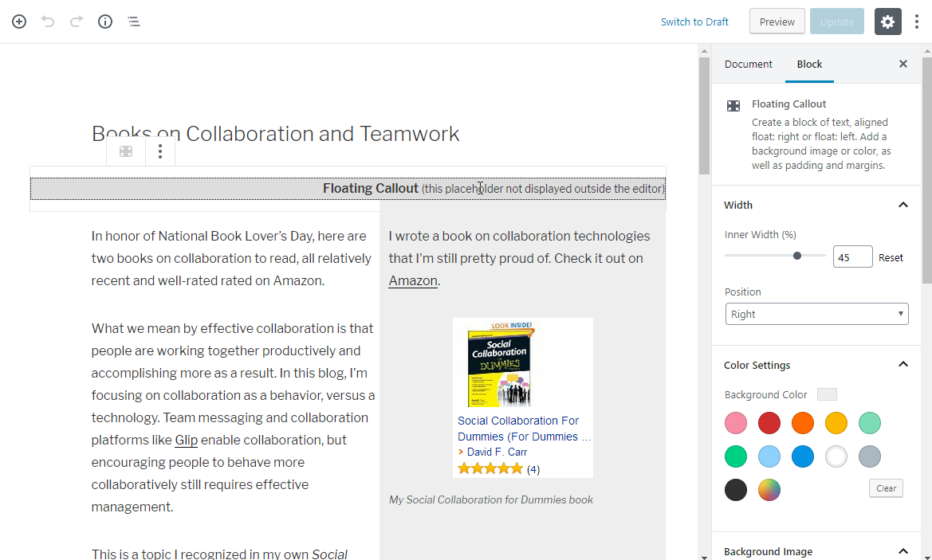Choose the vivid green color swatch
The width and height of the screenshot is (932, 560).
736,456
